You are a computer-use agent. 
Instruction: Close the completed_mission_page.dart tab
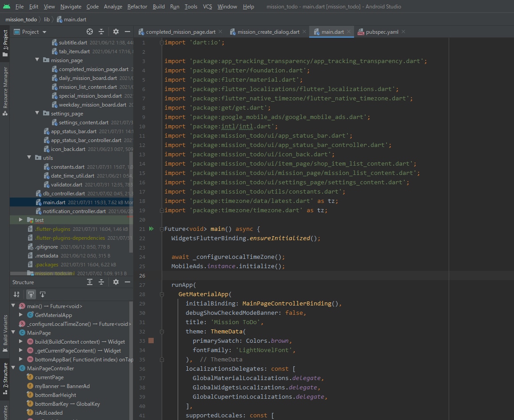tap(220, 32)
